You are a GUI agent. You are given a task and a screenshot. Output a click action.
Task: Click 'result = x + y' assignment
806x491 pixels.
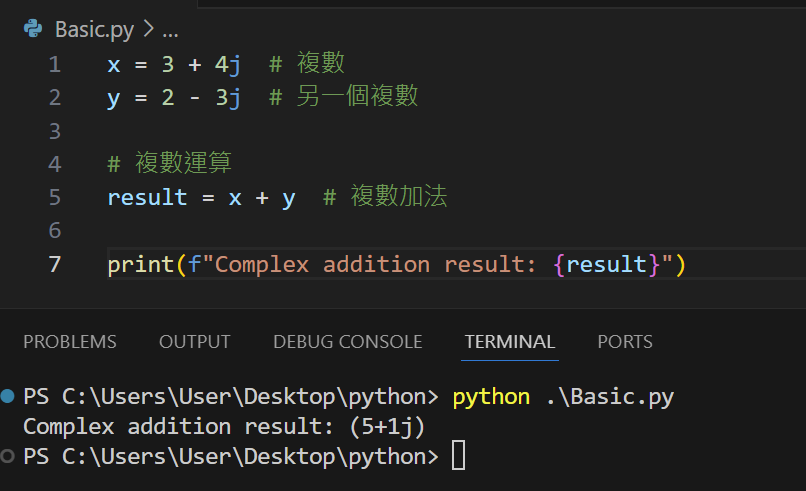202,198
